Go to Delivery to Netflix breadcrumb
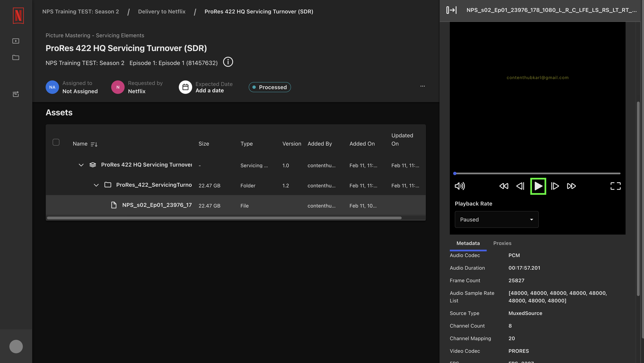Screen dimensions: 644x363 pyautogui.click(x=162, y=12)
